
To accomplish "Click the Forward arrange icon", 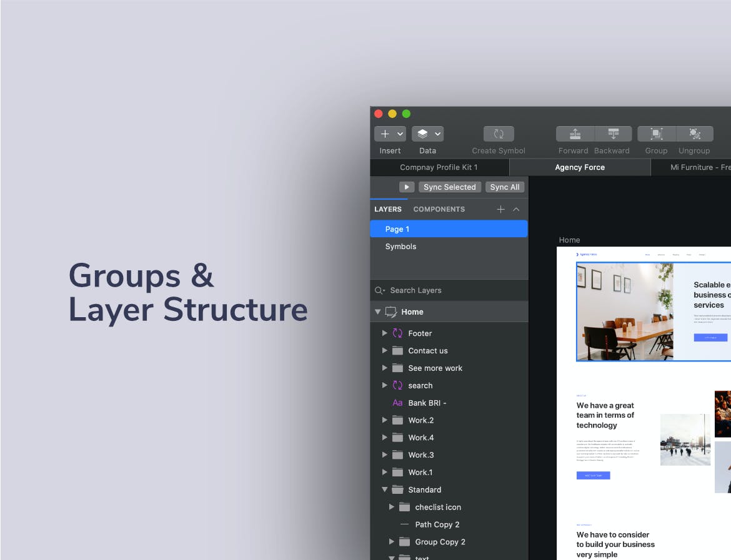I will point(575,134).
